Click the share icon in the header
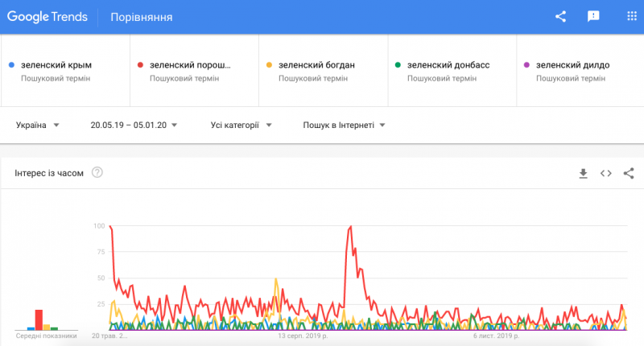The width and height of the screenshot is (644, 346). pyautogui.click(x=561, y=16)
